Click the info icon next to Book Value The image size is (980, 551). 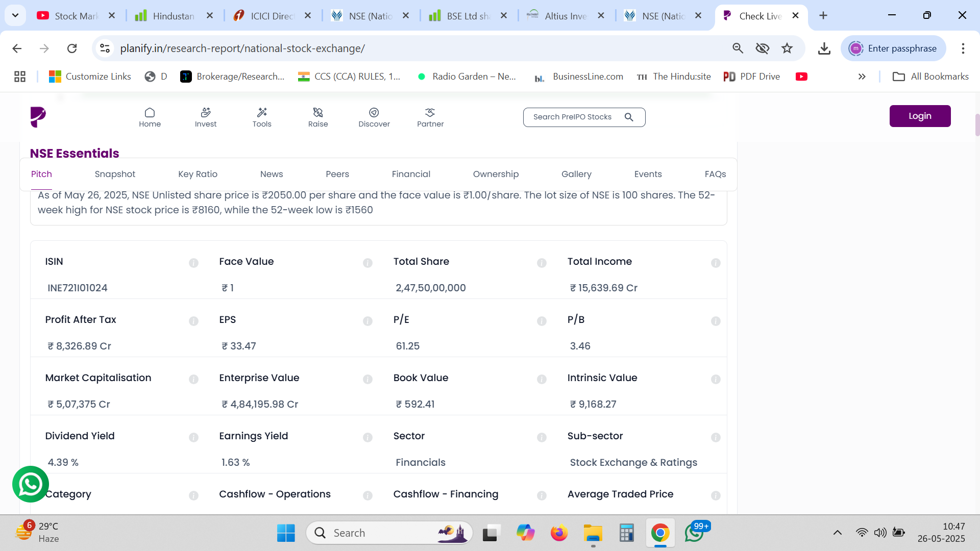[x=542, y=379]
